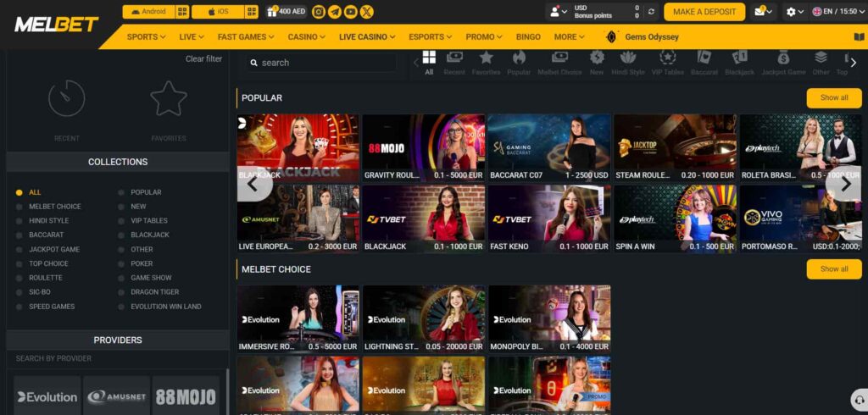
Task: Click the Clear filter link
Action: [203, 59]
